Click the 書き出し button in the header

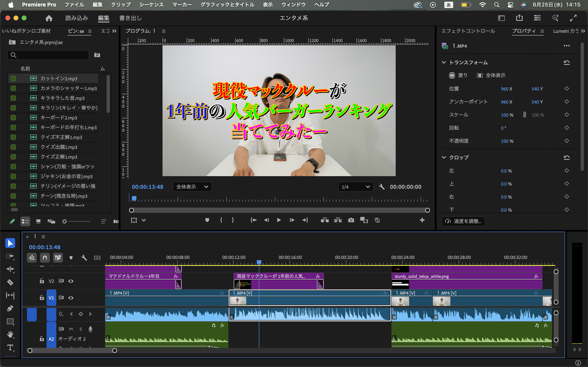130,18
